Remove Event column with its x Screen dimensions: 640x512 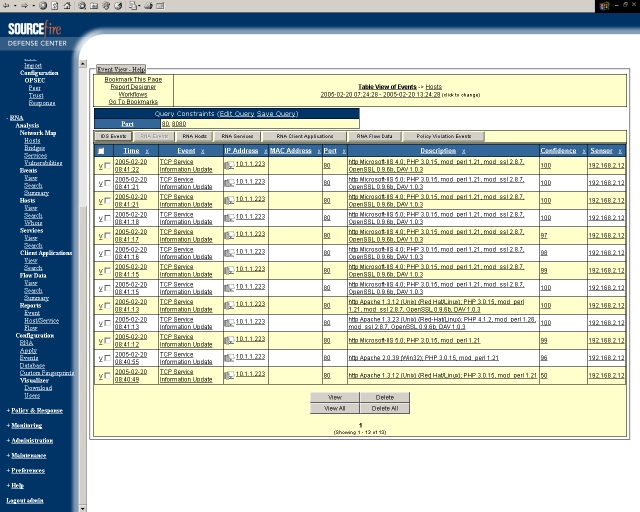(202, 151)
